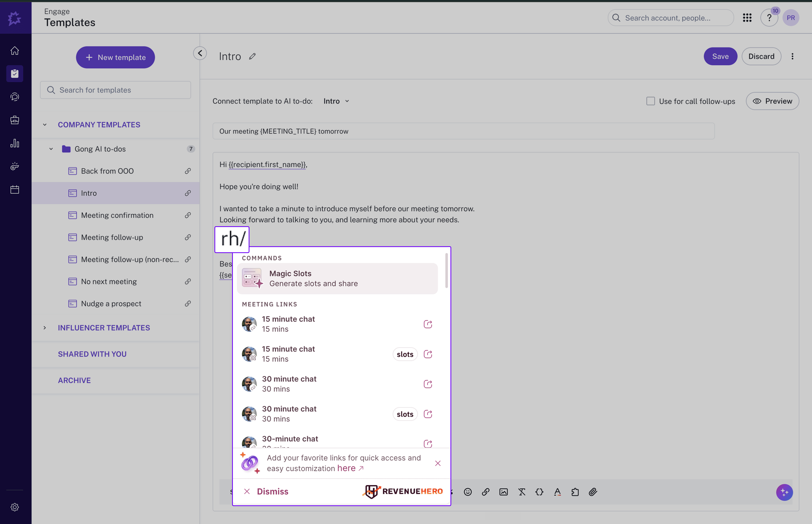Viewport: 812px width, 524px height.
Task: Collapse the Company Templates section
Action: click(44, 124)
